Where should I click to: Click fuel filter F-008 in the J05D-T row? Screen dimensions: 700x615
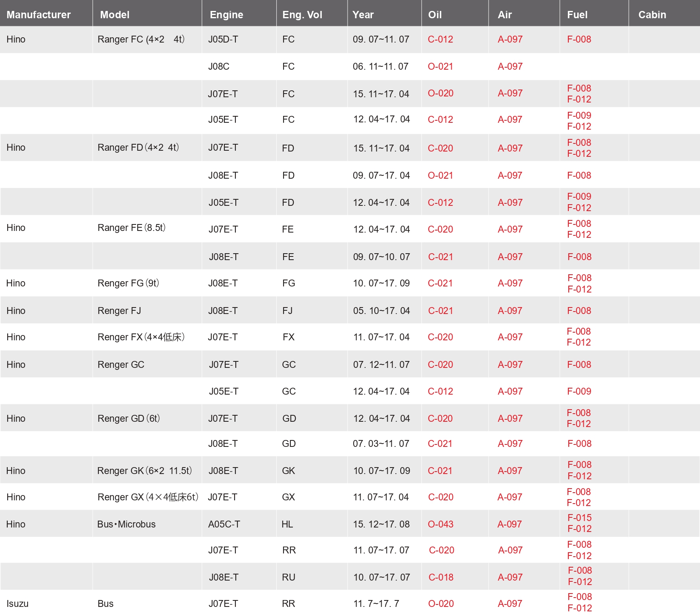pyautogui.click(x=579, y=39)
